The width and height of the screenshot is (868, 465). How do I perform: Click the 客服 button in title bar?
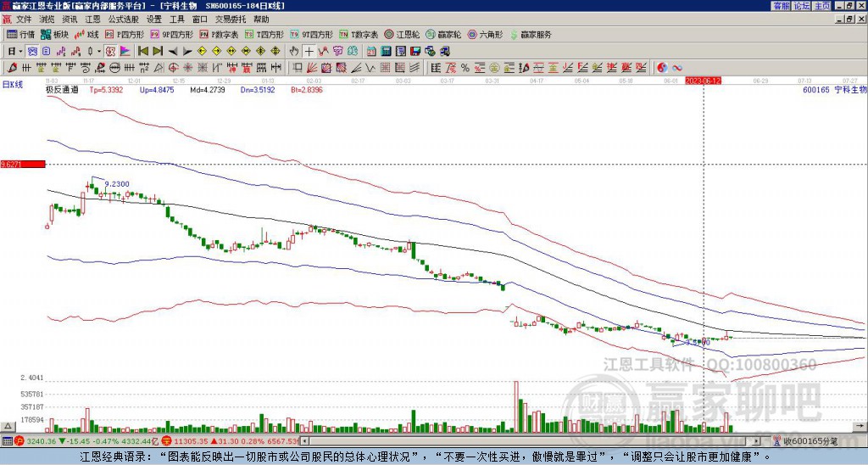coord(781,6)
